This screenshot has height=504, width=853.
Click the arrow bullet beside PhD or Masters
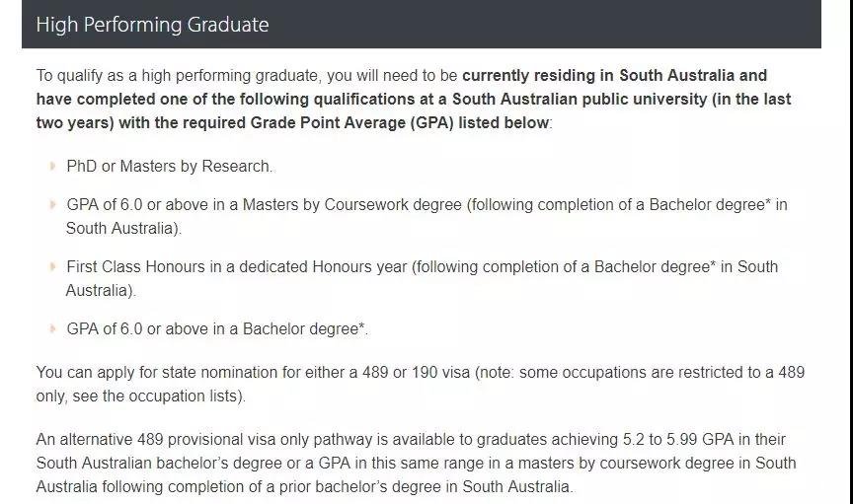52,166
